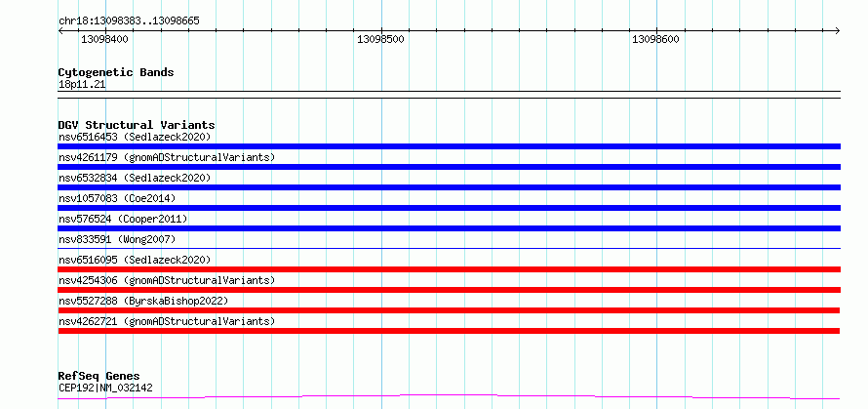Viewport: 868px width, 409px height.
Task: Click the thin blue line under nsv833591
Action: 449,248
